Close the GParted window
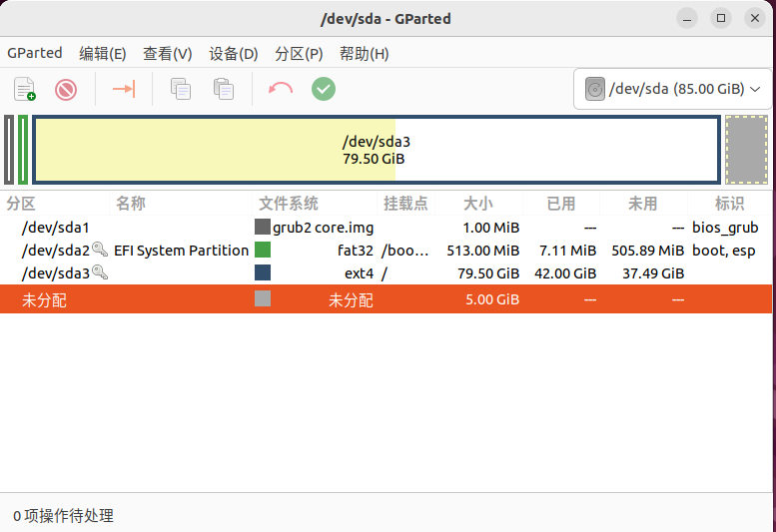The height and width of the screenshot is (532, 776). (x=755, y=19)
